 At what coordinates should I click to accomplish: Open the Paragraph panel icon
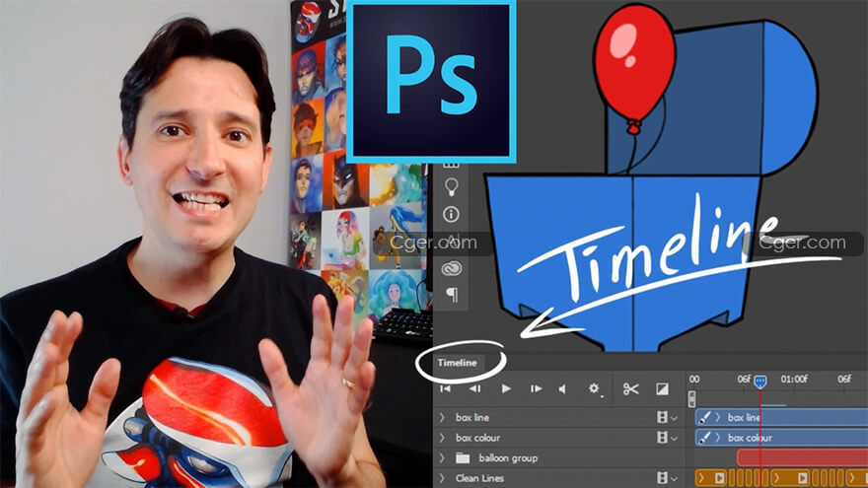(452, 295)
